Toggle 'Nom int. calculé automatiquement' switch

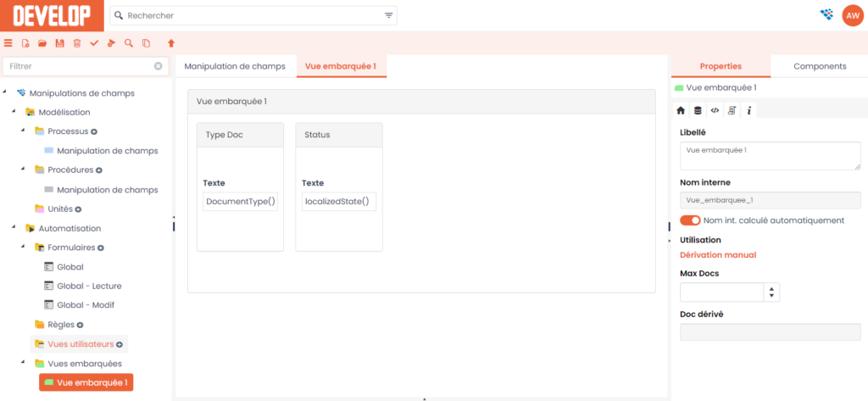(x=690, y=220)
